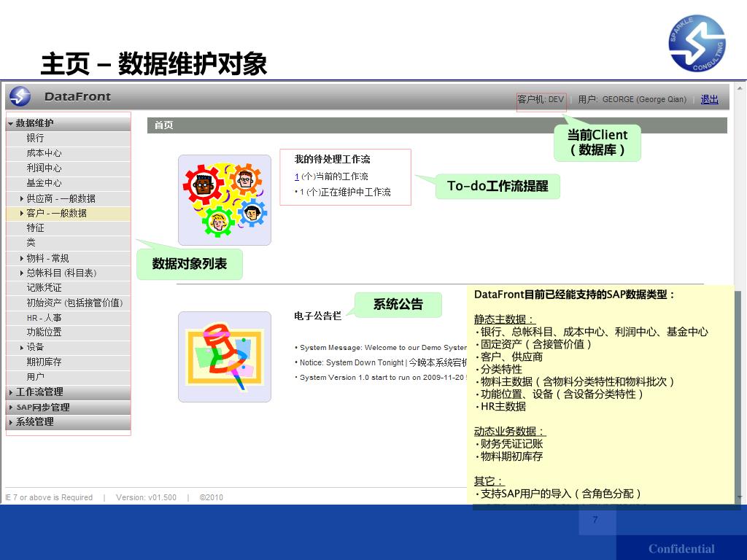The width and height of the screenshot is (747, 560).
Task: Click 正在维护中工作流 item
Action: pyautogui.click(x=345, y=192)
